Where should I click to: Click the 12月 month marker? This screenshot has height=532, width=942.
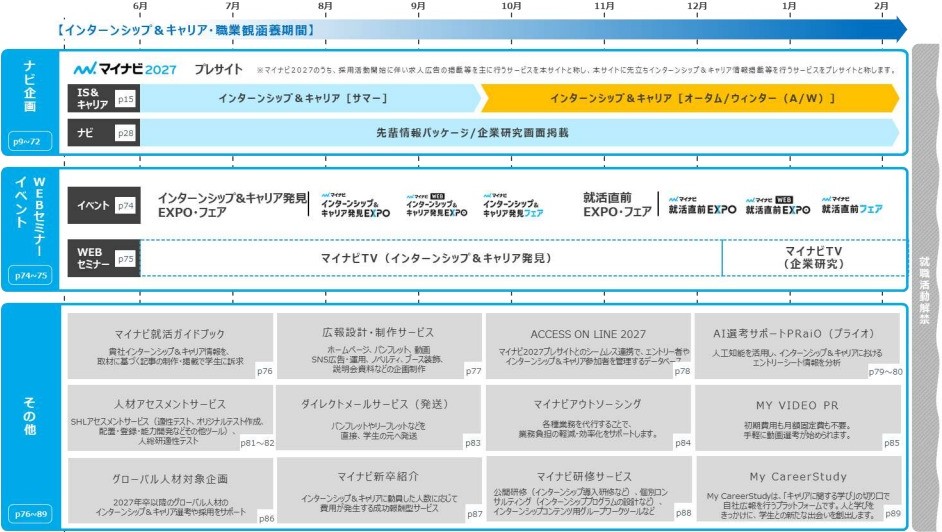pos(697,6)
